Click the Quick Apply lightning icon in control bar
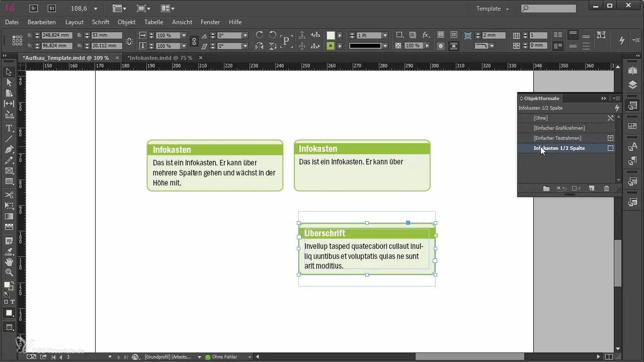644x362 pixels. coord(622,40)
